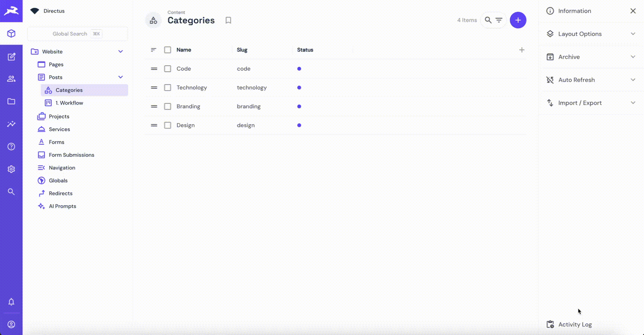Open the Form Submissions collection
The image size is (644, 335).
pos(71,155)
